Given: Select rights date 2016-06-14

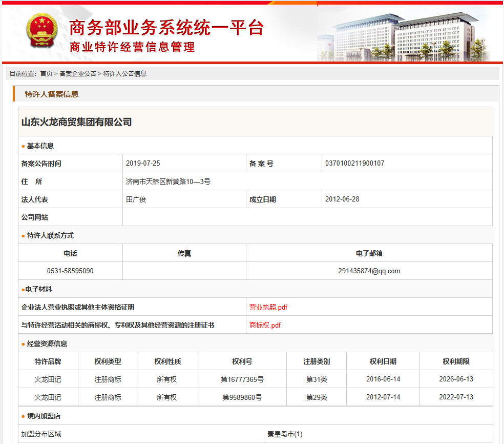Looking at the screenshot, I should 383,379.
